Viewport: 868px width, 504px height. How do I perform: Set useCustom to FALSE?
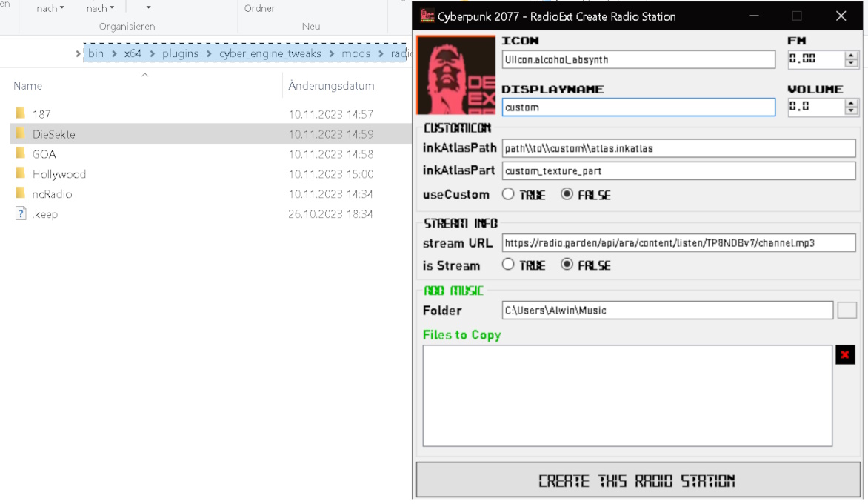(x=567, y=194)
